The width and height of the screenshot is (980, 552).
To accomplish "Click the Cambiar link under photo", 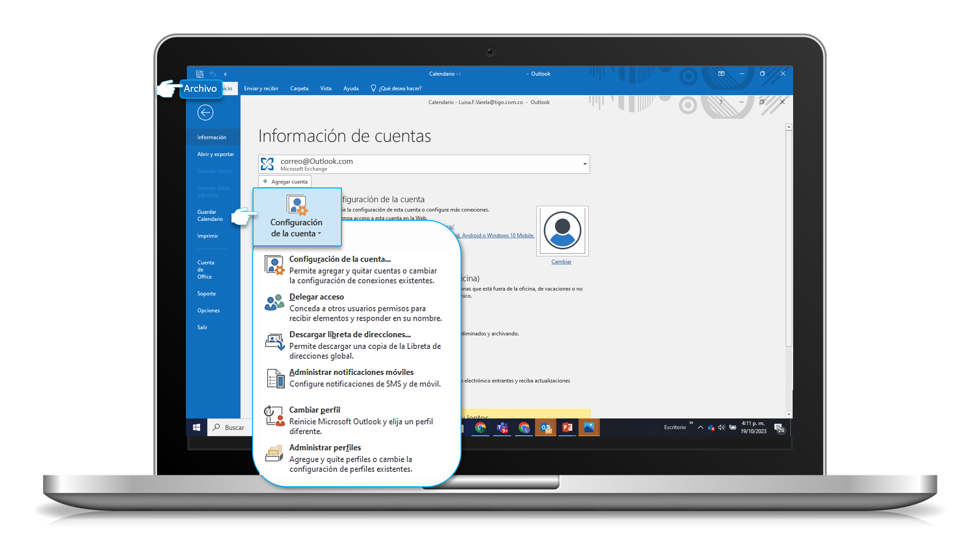I will pyautogui.click(x=561, y=262).
